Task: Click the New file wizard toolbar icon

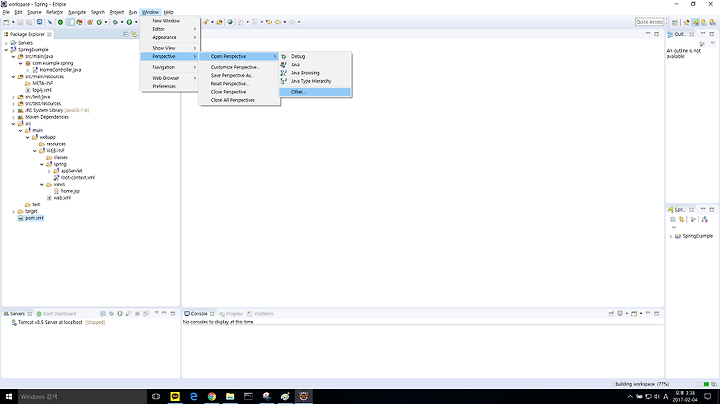Action: pyautogui.click(x=6, y=22)
